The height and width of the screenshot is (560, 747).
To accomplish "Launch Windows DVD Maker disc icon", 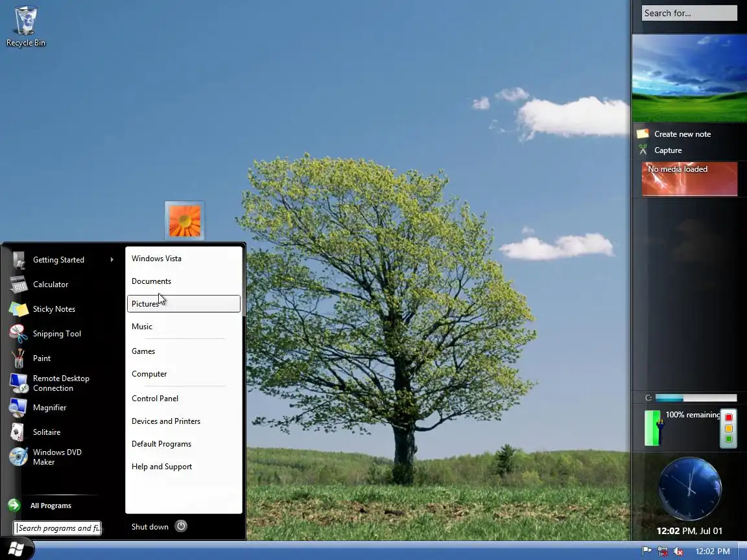I will click(x=19, y=457).
